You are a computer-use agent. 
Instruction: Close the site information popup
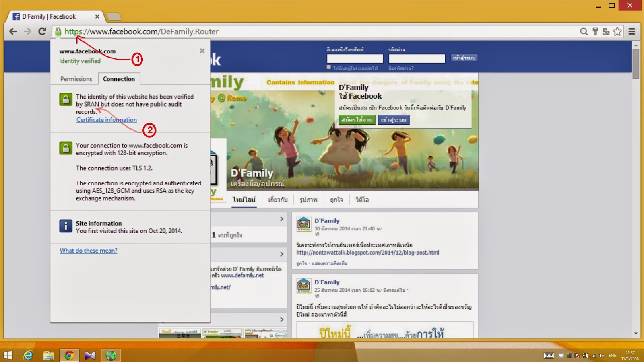coord(202,51)
